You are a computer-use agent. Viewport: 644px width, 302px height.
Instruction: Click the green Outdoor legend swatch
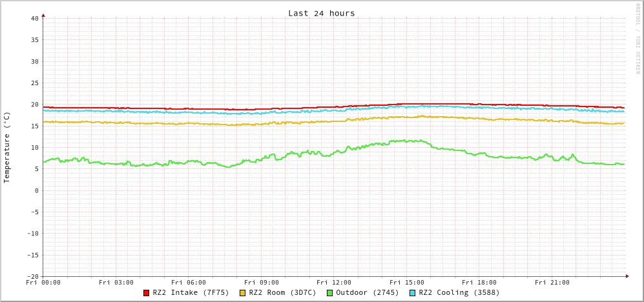[x=329, y=293]
